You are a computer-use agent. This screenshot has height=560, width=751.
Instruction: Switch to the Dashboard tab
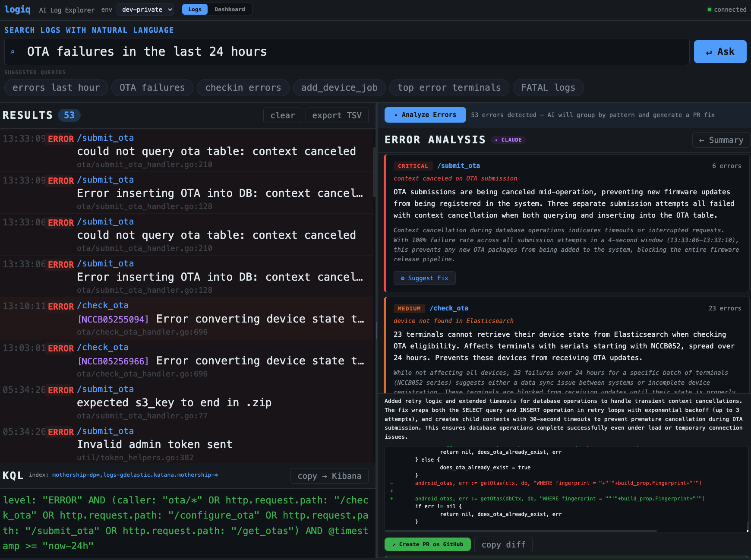pyautogui.click(x=230, y=9)
